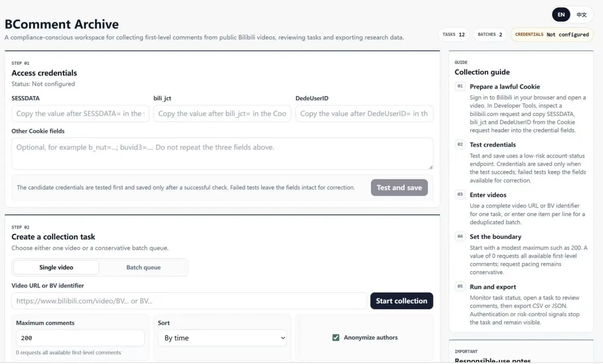This screenshot has height=364, width=603.
Task: Click the Maximum comments number field
Action: [x=80, y=338]
